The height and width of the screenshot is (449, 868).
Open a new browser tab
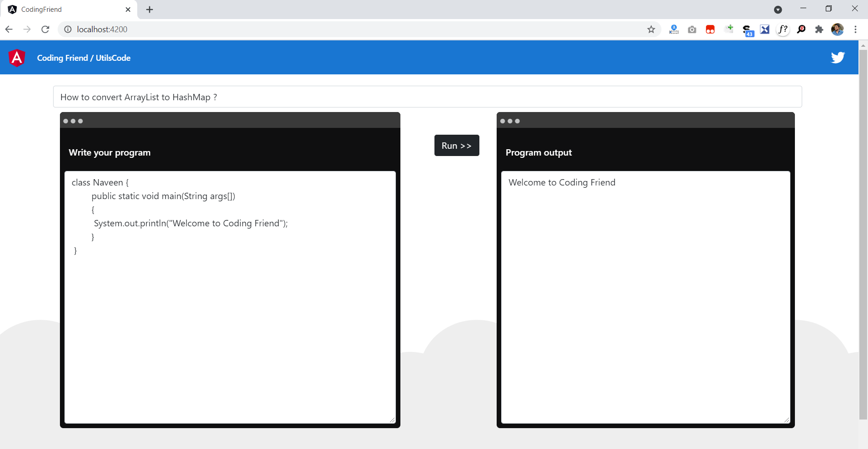(150, 9)
